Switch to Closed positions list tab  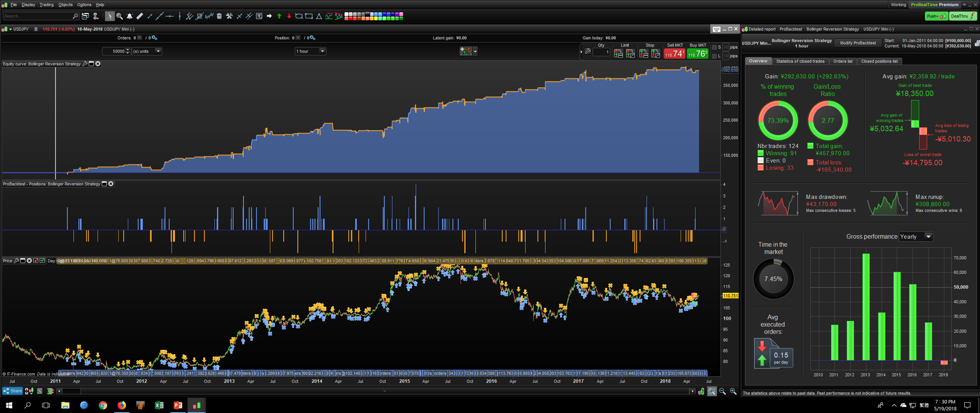pos(880,61)
